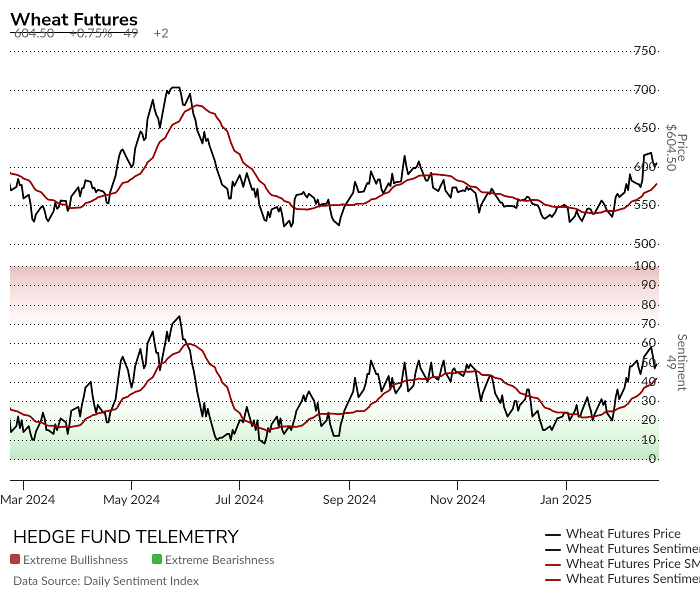Select the Jul 2024 x-axis label

239,499
